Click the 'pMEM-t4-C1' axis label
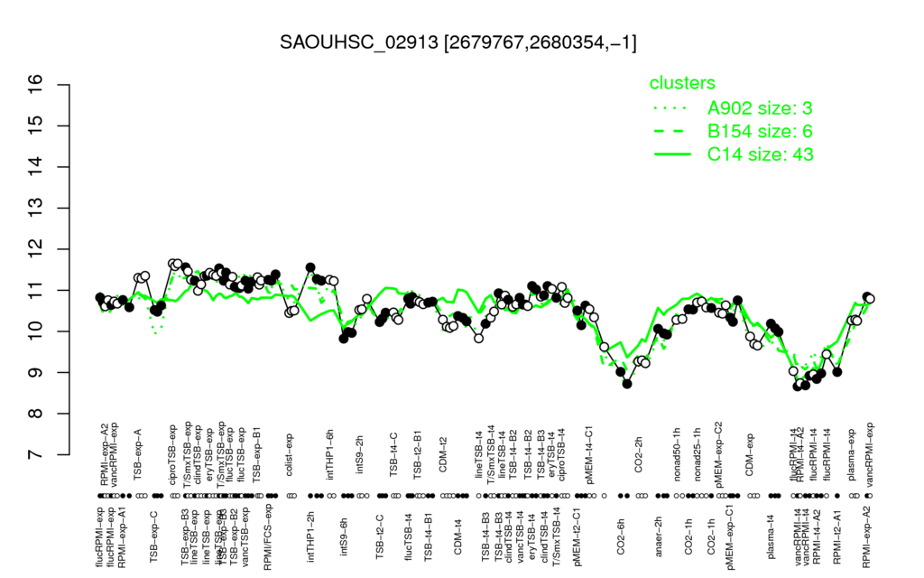This screenshot has height=578, width=924. (x=589, y=455)
